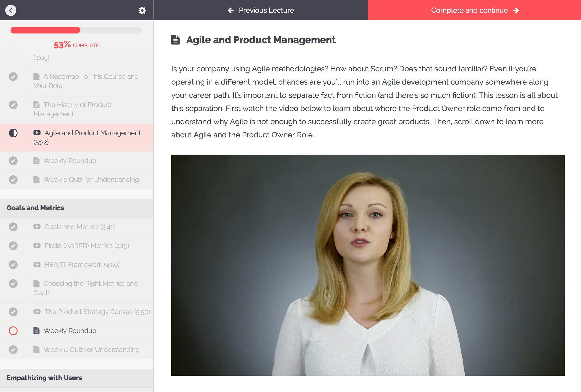The width and height of the screenshot is (581, 392).
Task: Click document icon beside Week 2 Quiz
Action: 37,349
